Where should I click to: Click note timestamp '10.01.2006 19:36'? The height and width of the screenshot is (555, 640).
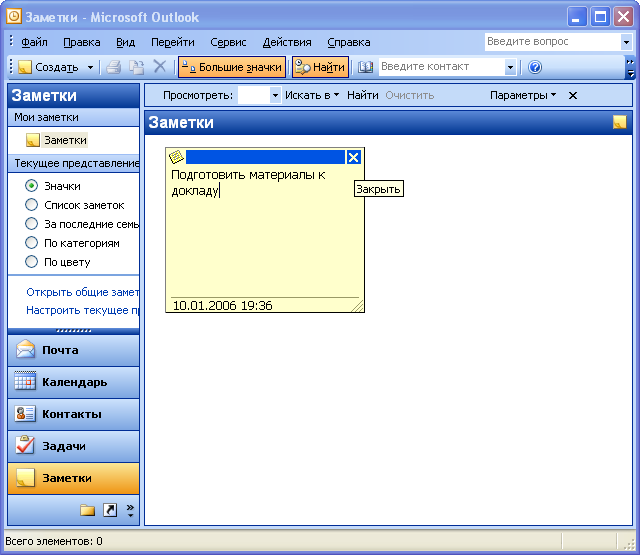pos(222,306)
